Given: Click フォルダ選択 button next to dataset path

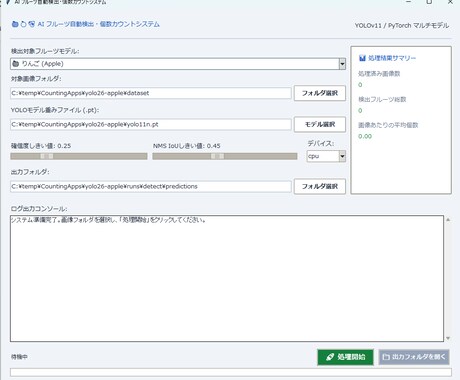Looking at the screenshot, I should 320,93.
